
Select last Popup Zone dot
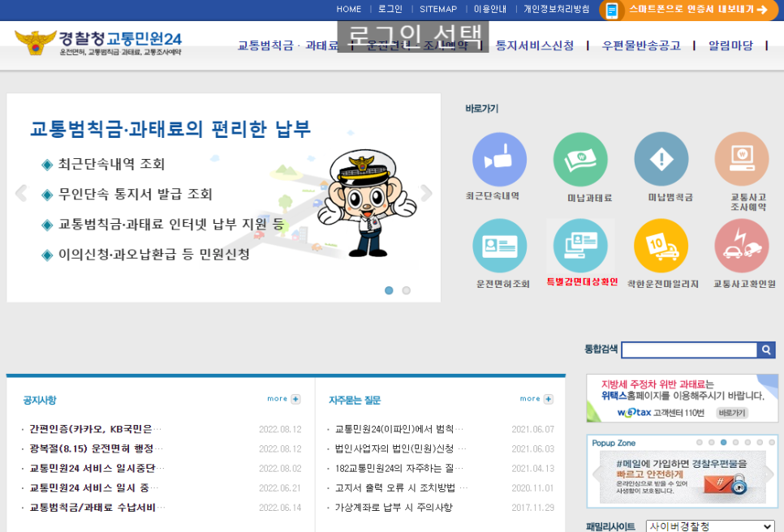[772, 442]
